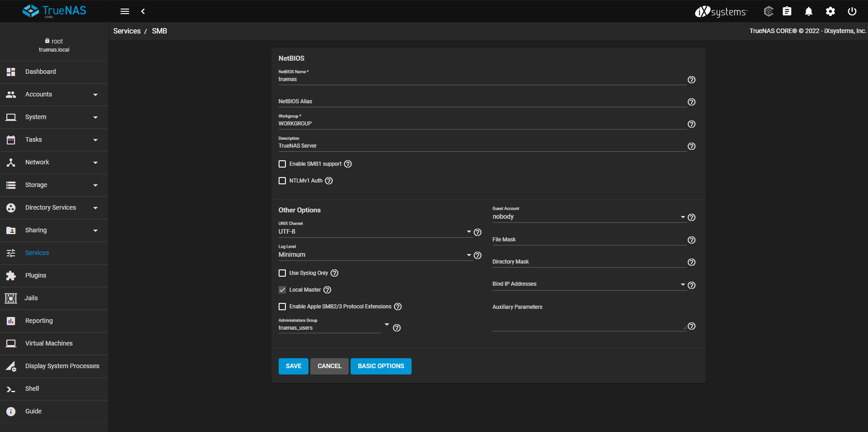Show help for Local Master
Viewport: 868px width, 432px height.
pyautogui.click(x=327, y=290)
